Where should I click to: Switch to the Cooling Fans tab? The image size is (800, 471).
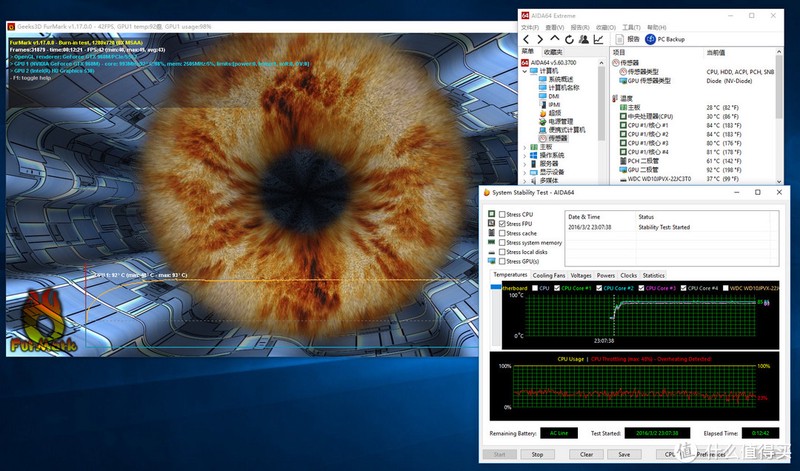click(548, 275)
